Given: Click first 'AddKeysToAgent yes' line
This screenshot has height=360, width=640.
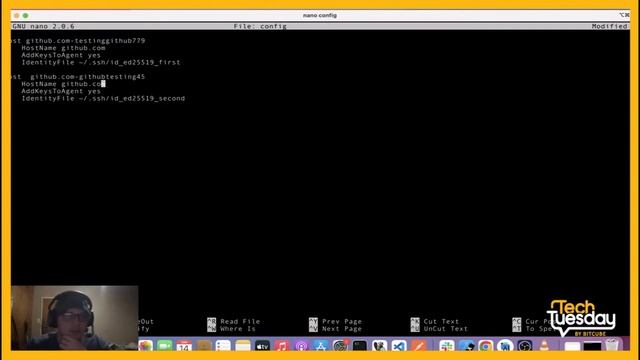Looking at the screenshot, I should pyautogui.click(x=61, y=55).
